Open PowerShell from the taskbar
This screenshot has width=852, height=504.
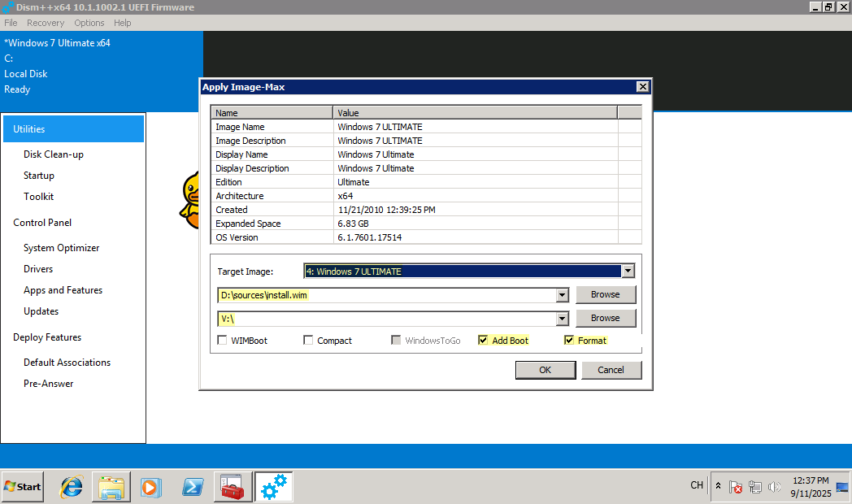point(193,487)
